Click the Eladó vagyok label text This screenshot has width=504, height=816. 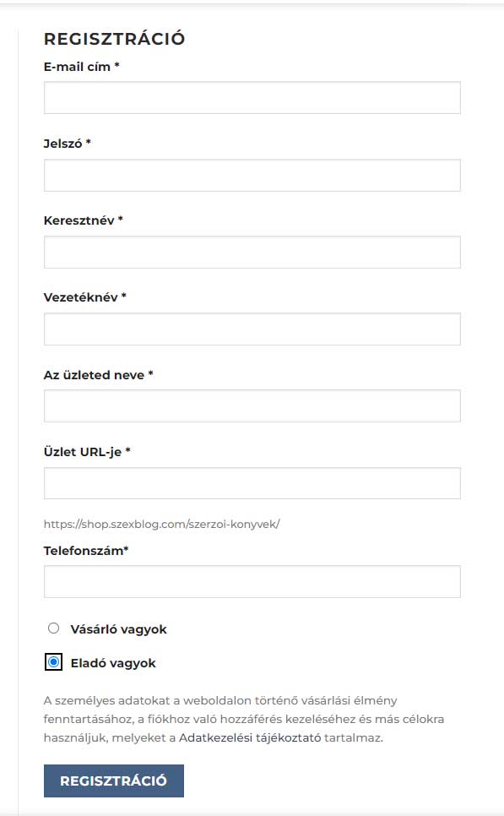pyautogui.click(x=114, y=663)
